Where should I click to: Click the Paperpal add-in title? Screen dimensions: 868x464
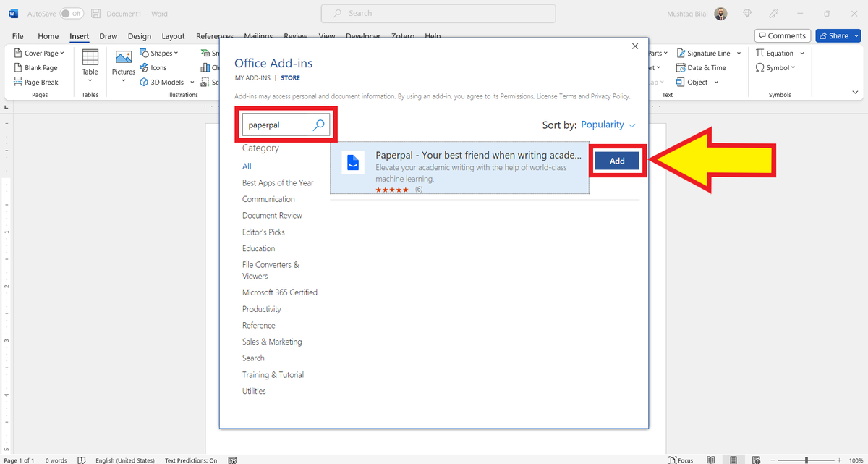[x=478, y=155]
